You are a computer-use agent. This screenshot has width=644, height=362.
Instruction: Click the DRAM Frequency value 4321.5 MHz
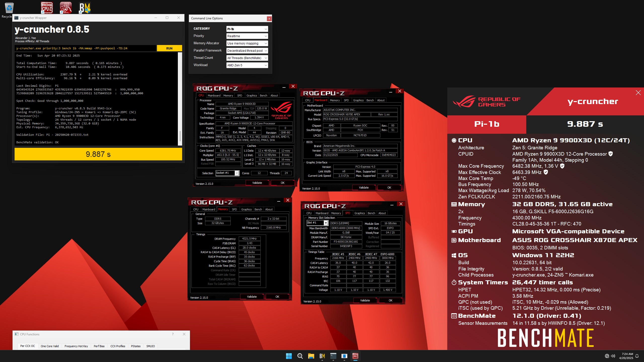249,239
